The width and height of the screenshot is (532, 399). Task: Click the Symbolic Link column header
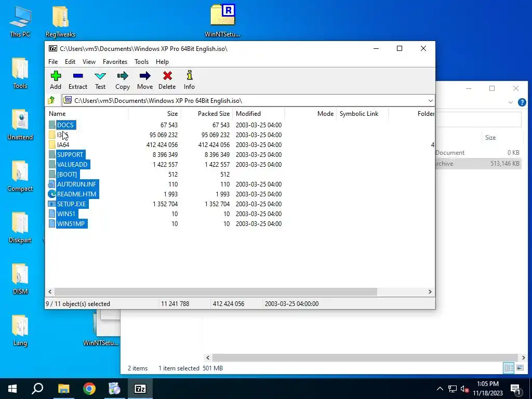coord(362,114)
